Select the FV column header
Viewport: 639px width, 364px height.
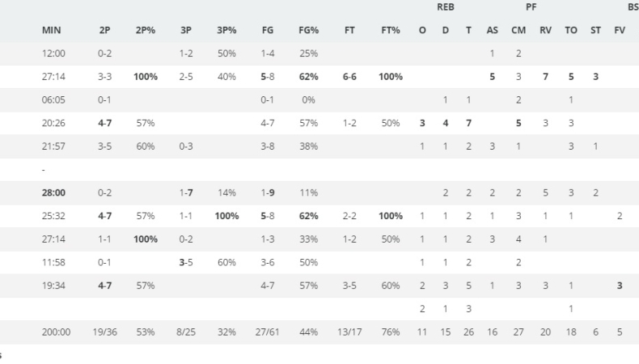point(620,32)
